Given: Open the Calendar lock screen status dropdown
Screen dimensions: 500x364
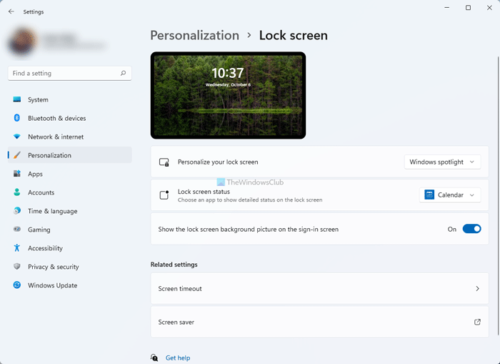Looking at the screenshot, I should click(450, 195).
